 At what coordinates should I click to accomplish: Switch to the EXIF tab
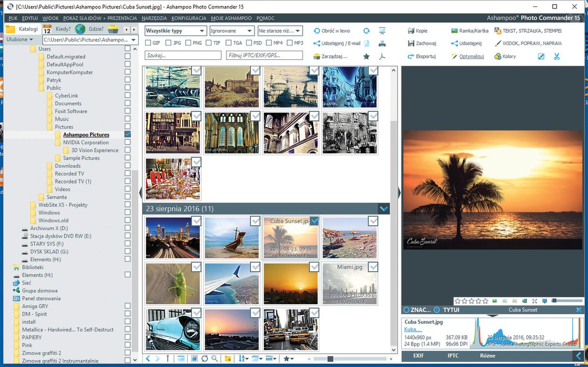[x=418, y=356]
